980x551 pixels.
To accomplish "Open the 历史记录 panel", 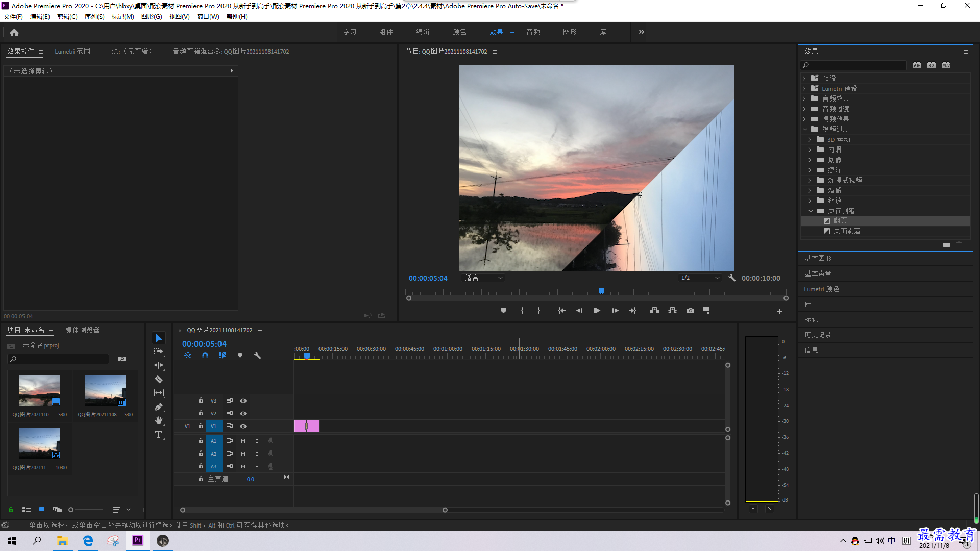I will click(818, 335).
